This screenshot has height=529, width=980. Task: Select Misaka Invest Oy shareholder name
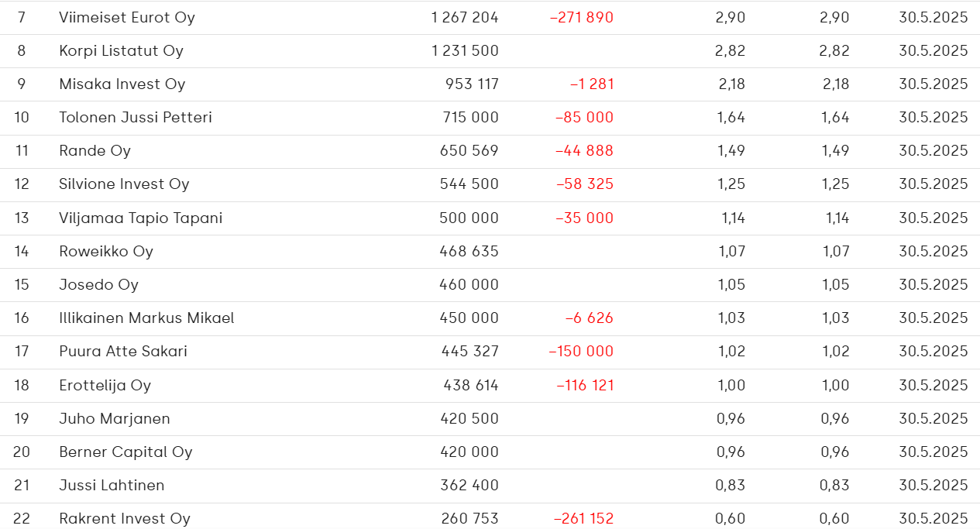click(x=122, y=84)
